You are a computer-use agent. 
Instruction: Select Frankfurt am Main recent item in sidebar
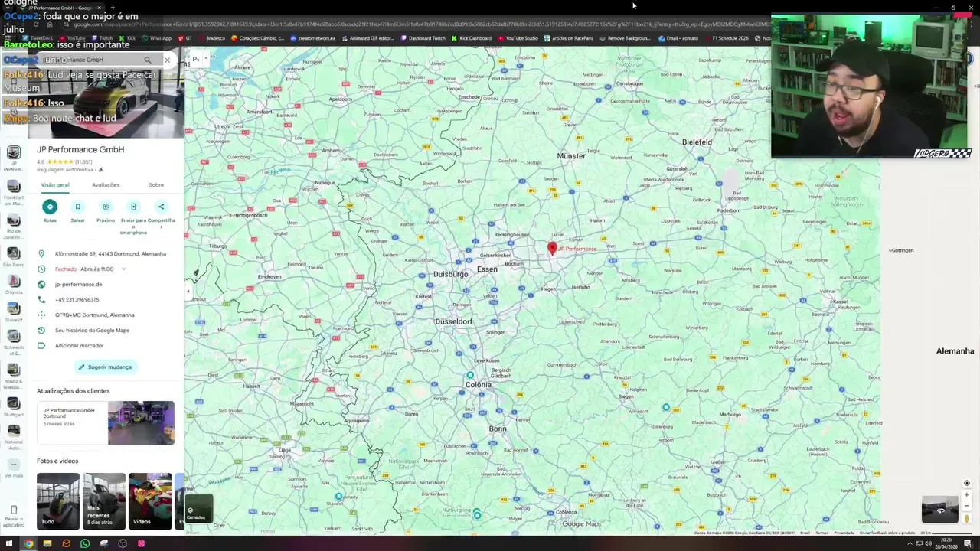(14, 191)
